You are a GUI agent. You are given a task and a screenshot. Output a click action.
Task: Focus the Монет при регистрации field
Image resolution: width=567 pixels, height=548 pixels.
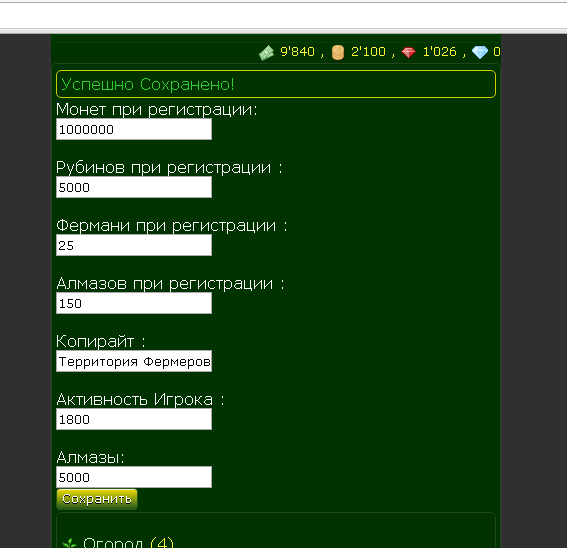134,129
